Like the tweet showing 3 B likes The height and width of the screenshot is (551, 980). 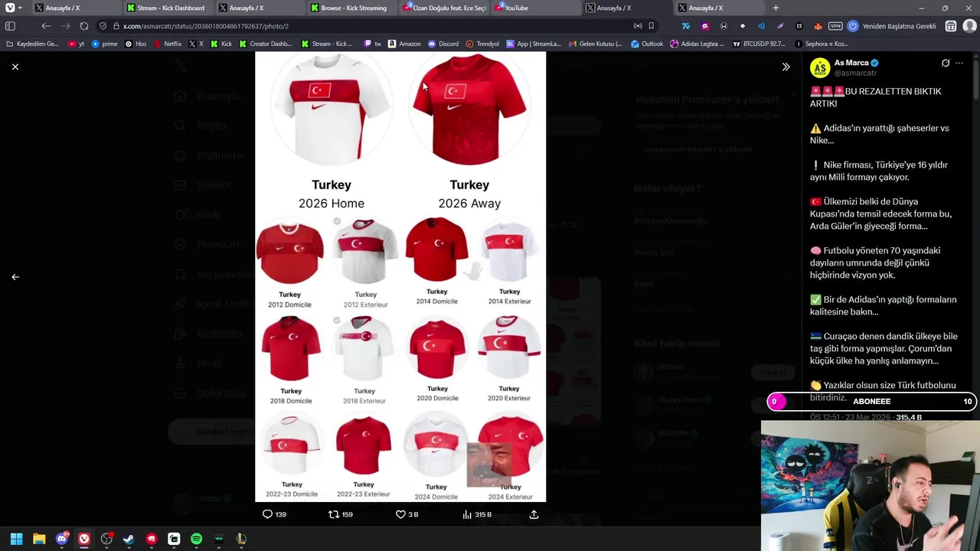coord(407,514)
